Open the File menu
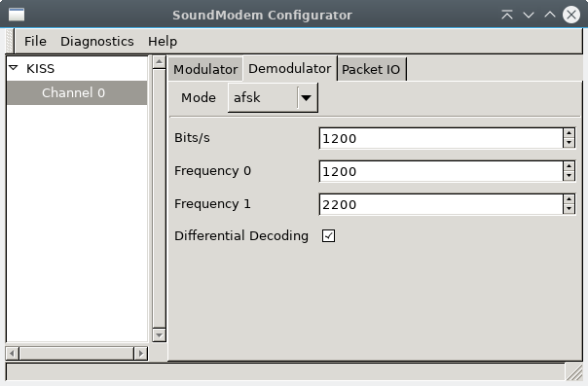Viewport: 588px width, 386px height. coord(35,41)
